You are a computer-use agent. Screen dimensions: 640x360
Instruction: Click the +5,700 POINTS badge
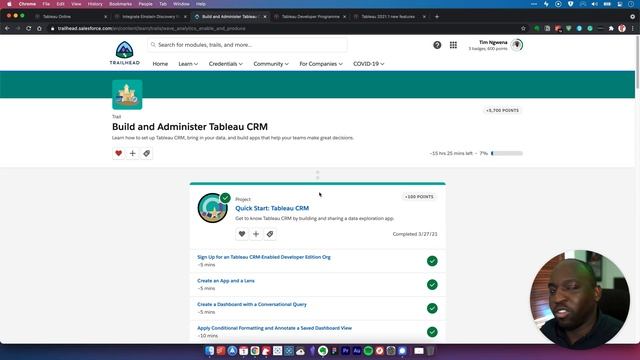[x=502, y=111]
